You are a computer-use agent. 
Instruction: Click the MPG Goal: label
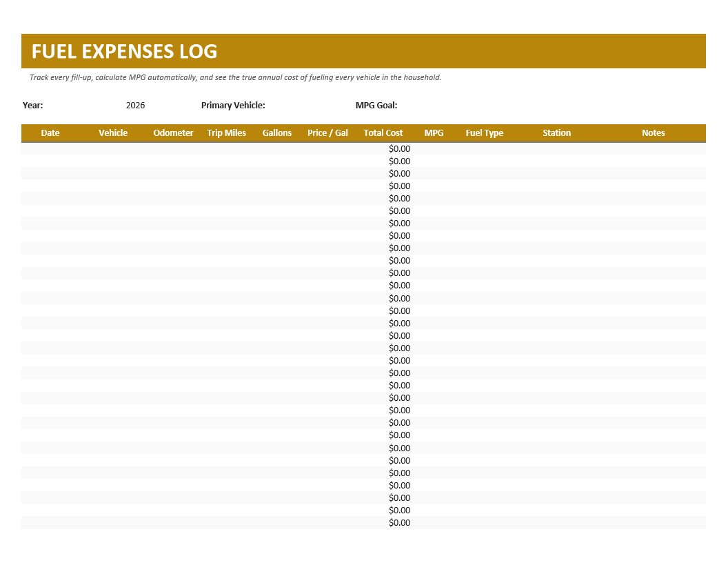(376, 106)
